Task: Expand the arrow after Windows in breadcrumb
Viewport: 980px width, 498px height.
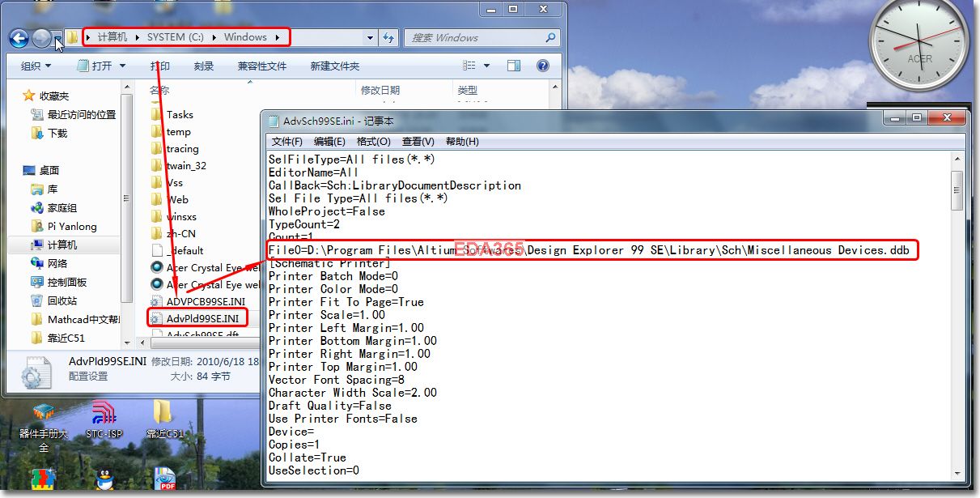Action: point(278,37)
